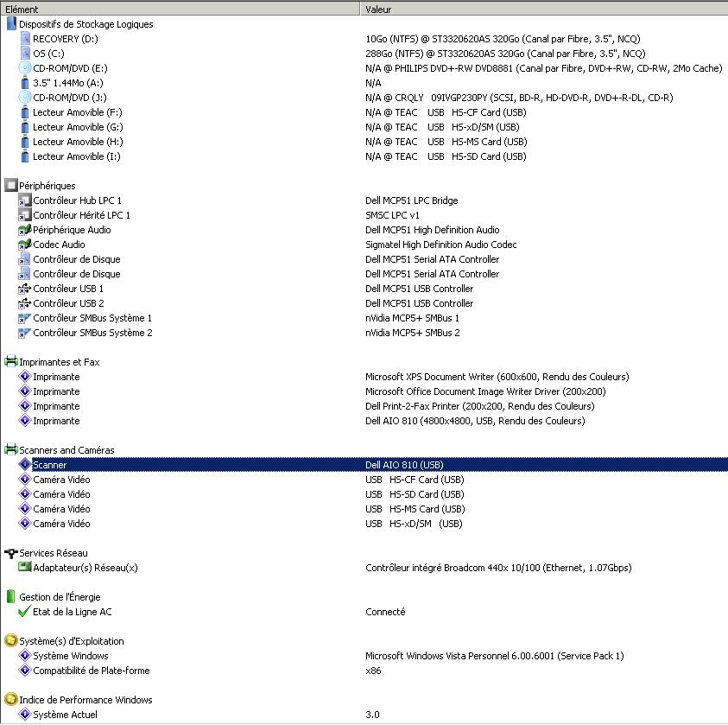Select the highlighted Scanner row
Viewport: 728px width, 725px height.
click(364, 464)
